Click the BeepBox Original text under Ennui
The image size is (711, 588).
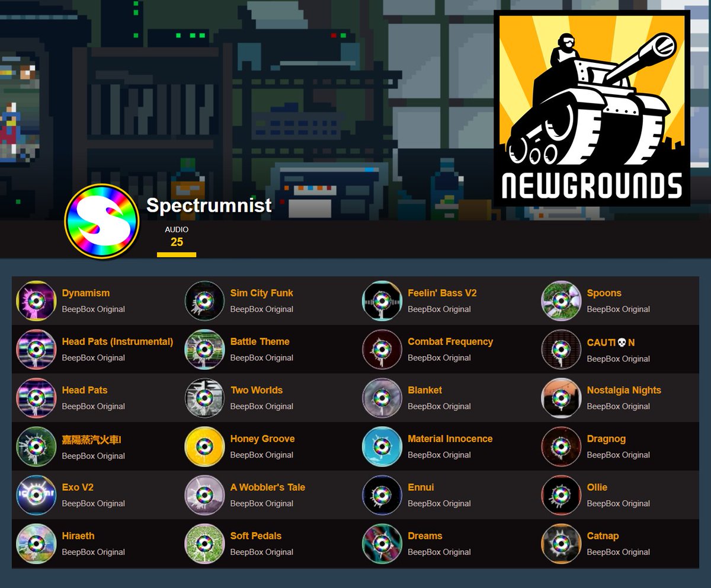(x=440, y=503)
